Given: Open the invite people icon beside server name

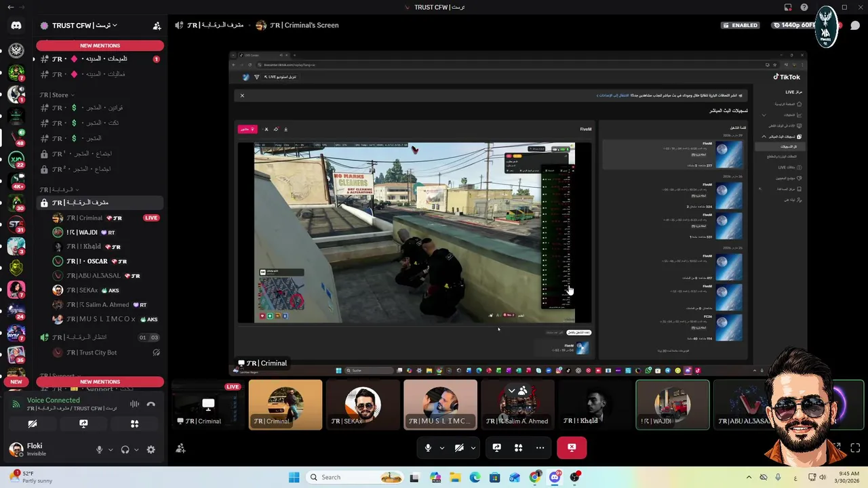Looking at the screenshot, I should pos(157,26).
